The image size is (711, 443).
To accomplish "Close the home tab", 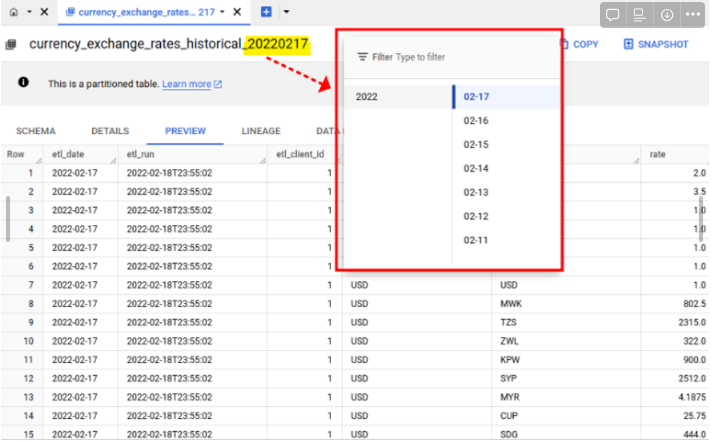I will [x=44, y=12].
